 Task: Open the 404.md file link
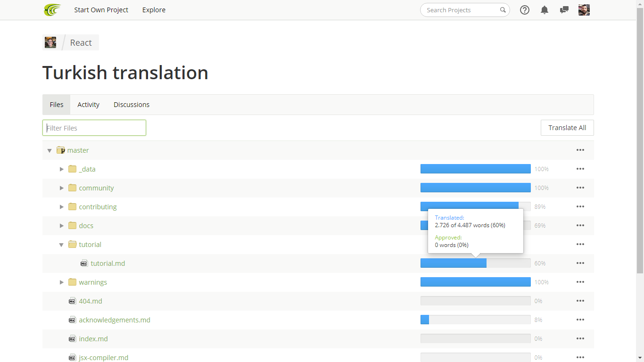(x=91, y=301)
